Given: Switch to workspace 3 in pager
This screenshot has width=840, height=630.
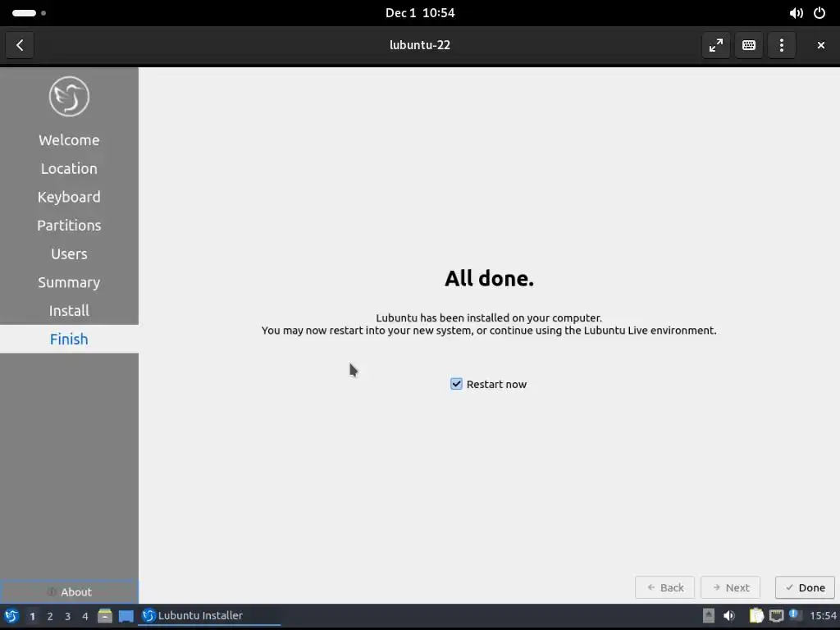Looking at the screenshot, I should click(x=67, y=616).
